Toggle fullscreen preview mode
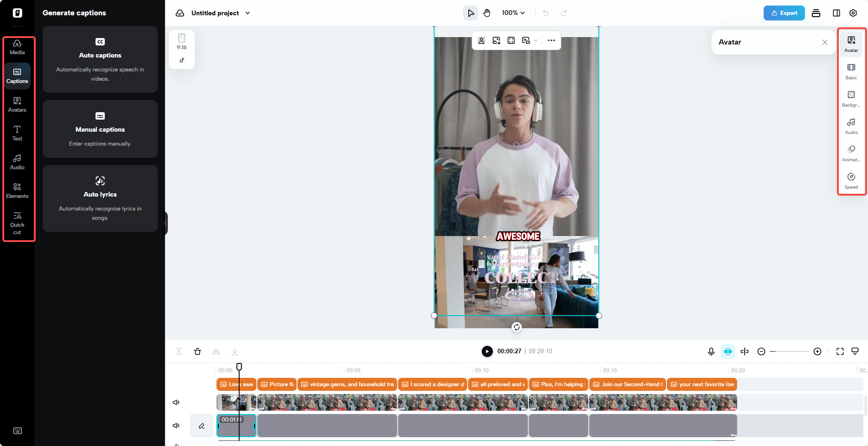The width and height of the screenshot is (868, 446). pos(840,351)
